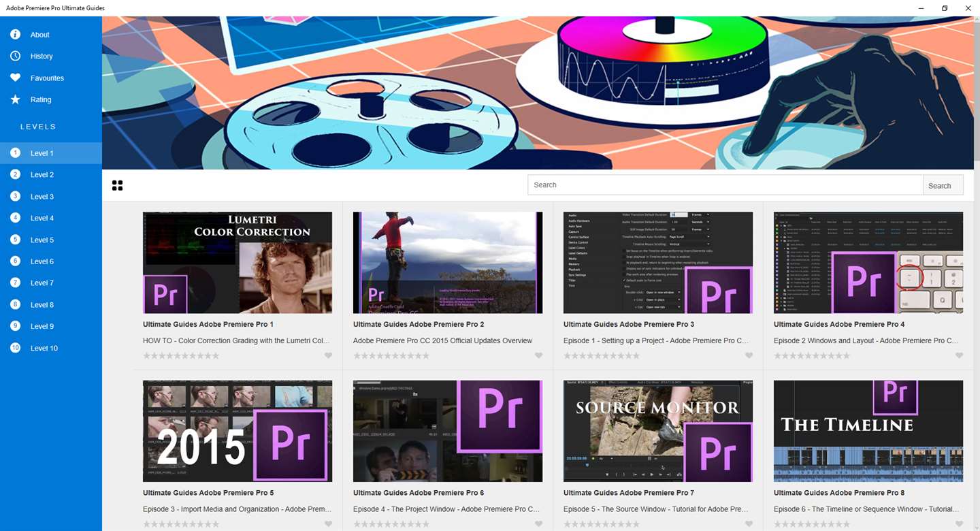Set star rating for Premiere Pro 2

click(x=391, y=355)
